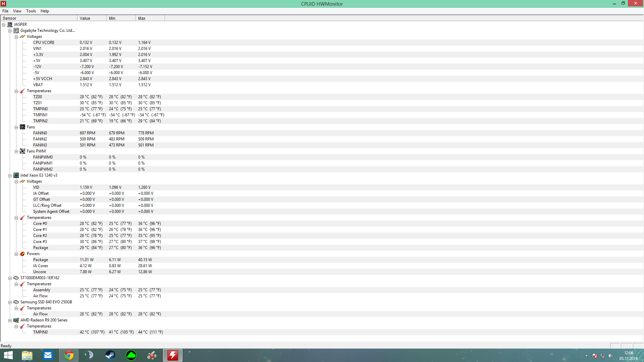Click the Sensor column header
The image size is (644, 362).
39,18
